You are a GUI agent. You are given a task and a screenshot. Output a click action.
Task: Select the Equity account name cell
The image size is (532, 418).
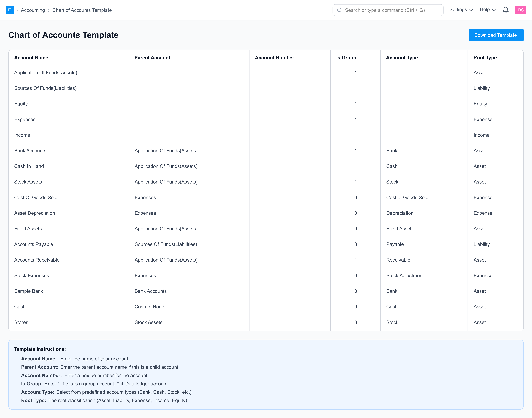click(x=21, y=104)
